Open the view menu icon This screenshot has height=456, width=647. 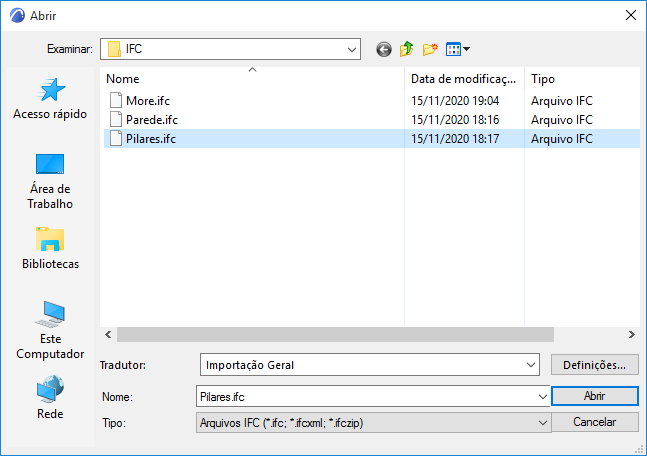[453, 49]
